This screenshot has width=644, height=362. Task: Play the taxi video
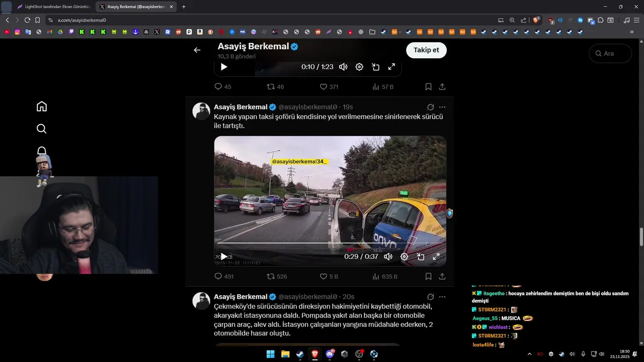224,256
